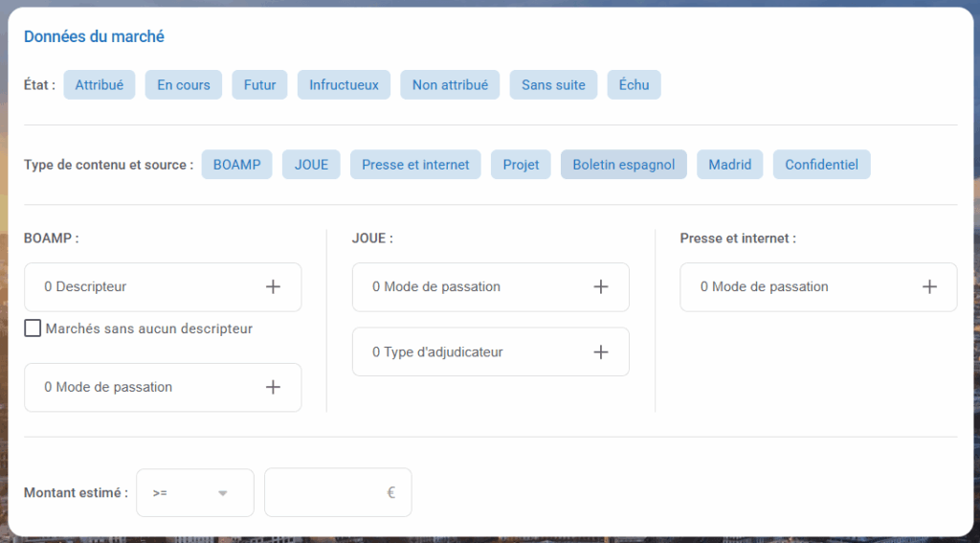Image resolution: width=980 pixels, height=543 pixels.
Task: Click plus icon for JOUE Mode de passation
Action: [x=601, y=286]
